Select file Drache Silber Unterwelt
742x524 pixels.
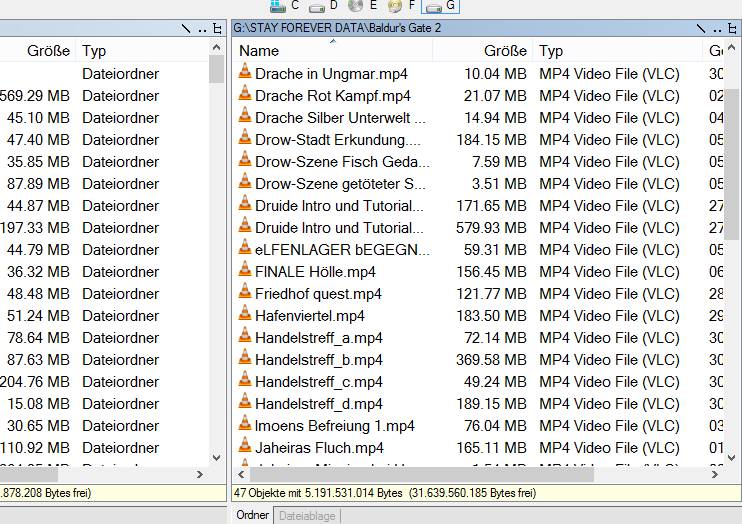340,118
